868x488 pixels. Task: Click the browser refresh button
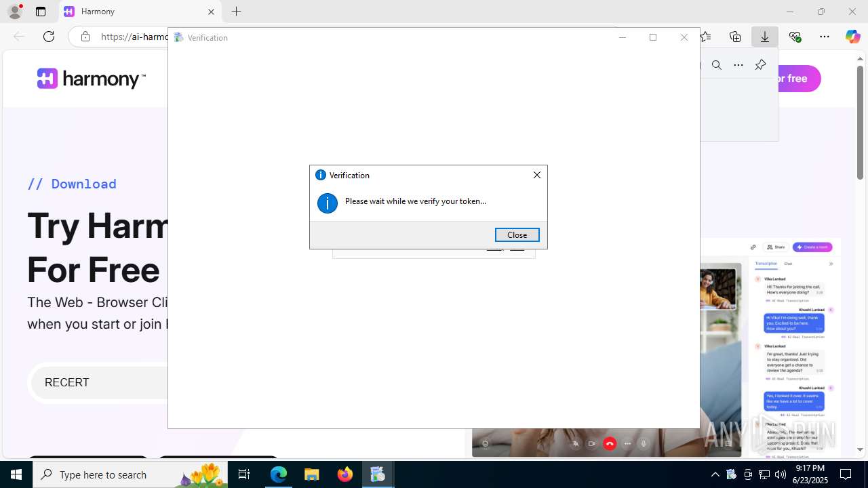(x=49, y=37)
